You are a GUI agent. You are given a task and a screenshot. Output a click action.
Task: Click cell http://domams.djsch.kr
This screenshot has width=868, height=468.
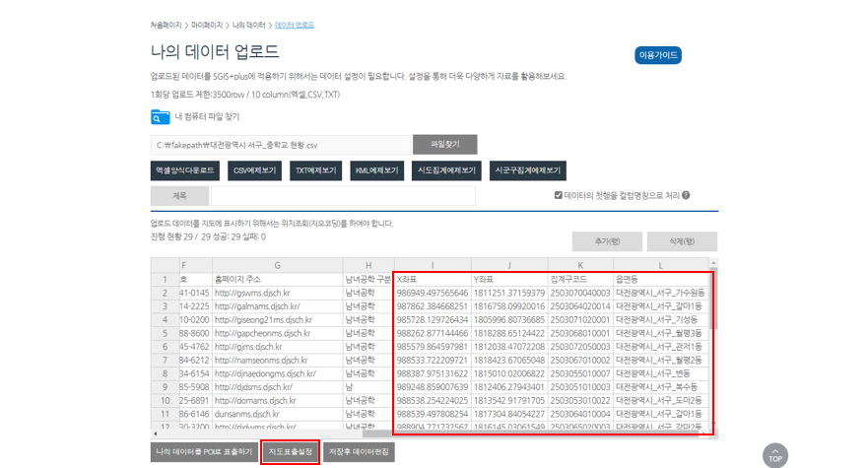tap(277, 400)
